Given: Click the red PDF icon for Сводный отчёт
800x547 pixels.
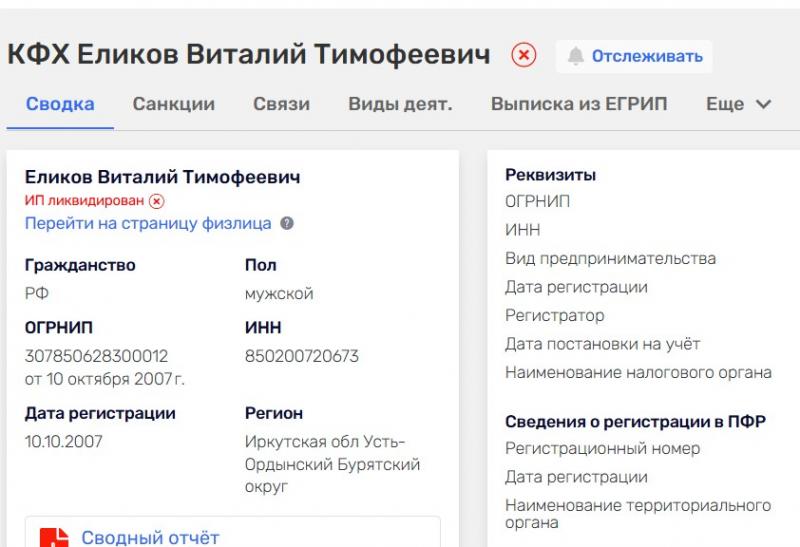Looking at the screenshot, I should 54,538.
